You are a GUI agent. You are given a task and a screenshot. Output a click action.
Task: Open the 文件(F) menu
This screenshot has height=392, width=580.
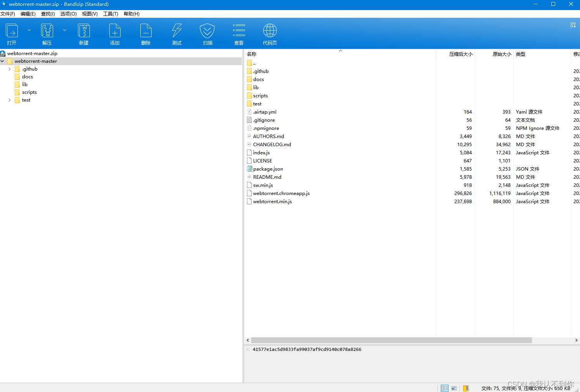click(8, 14)
